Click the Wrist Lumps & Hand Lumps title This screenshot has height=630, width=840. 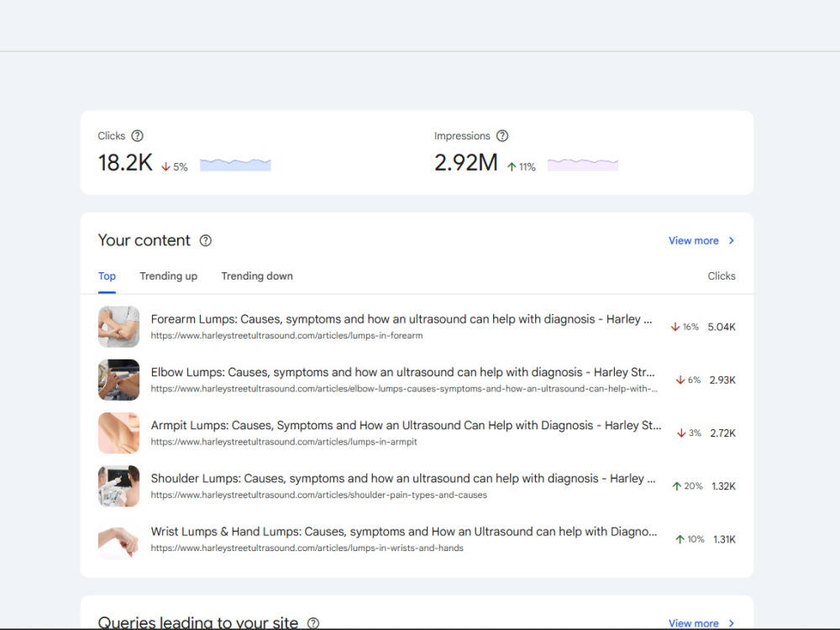tap(404, 532)
